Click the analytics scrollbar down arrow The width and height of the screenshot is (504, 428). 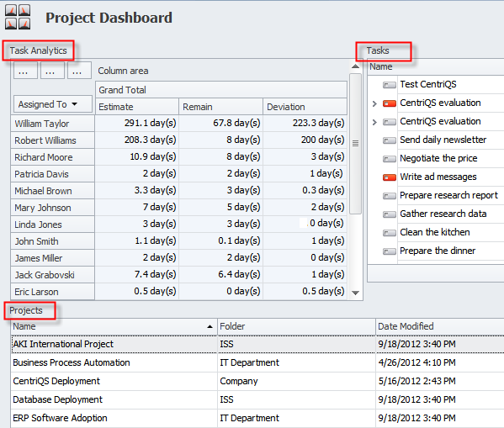pos(356,293)
